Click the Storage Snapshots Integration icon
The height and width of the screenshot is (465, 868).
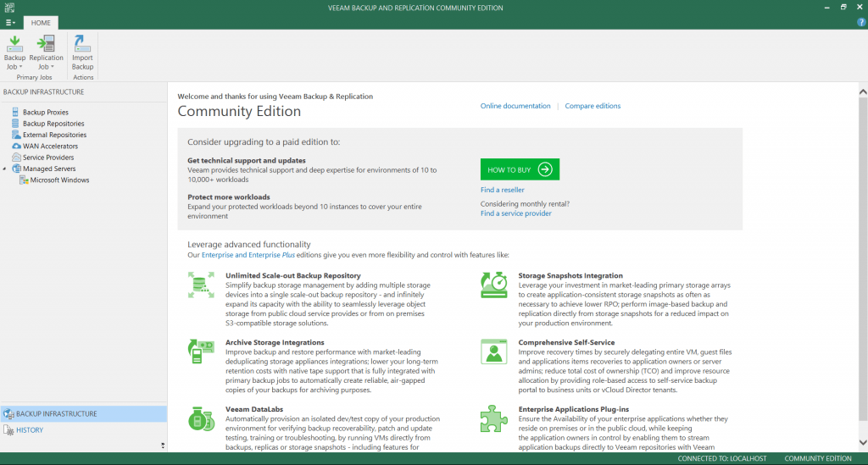[493, 285]
